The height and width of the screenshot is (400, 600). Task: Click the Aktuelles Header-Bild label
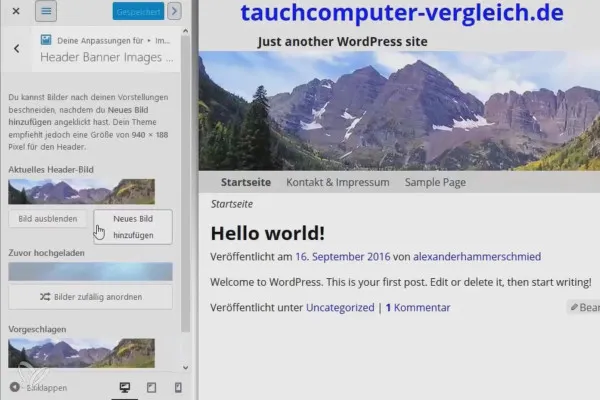click(51, 170)
